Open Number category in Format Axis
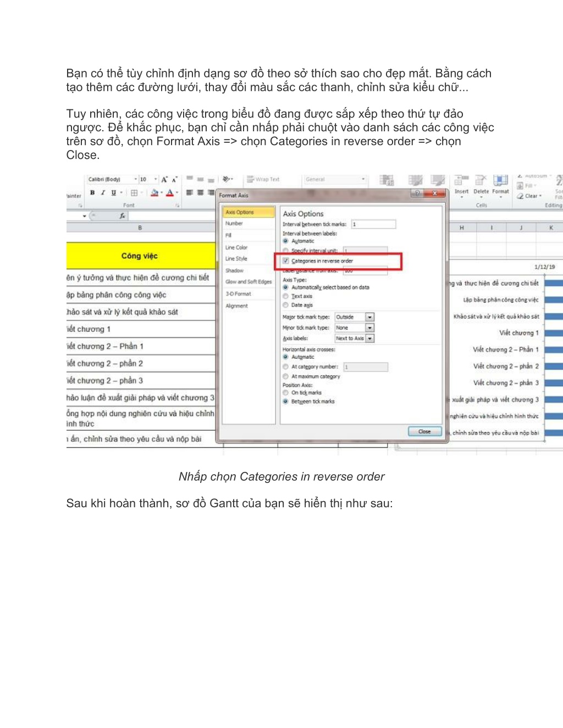The image size is (563, 728). pyautogui.click(x=249, y=224)
